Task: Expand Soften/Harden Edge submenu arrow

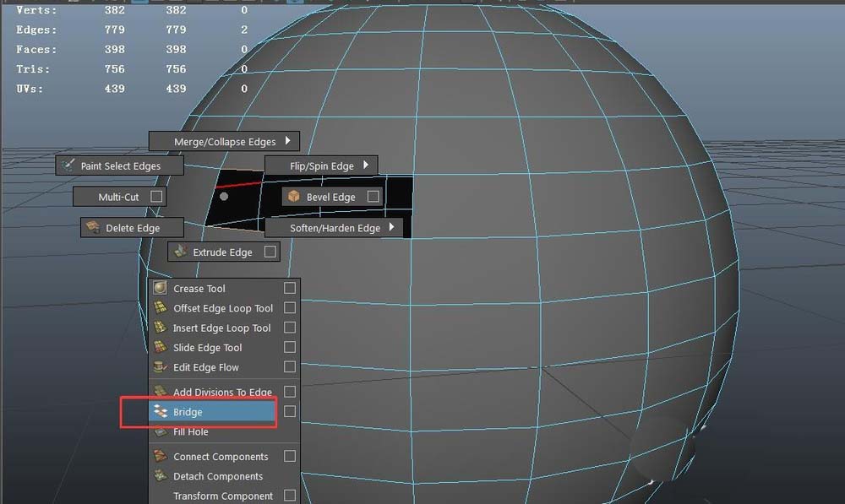Action: [x=392, y=227]
